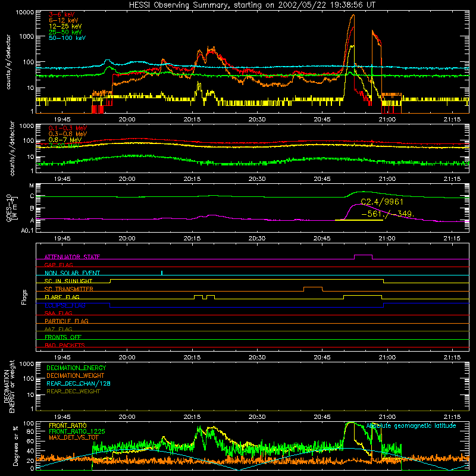Click the FRONT_RATIO_1225 legend label

pos(77,431)
